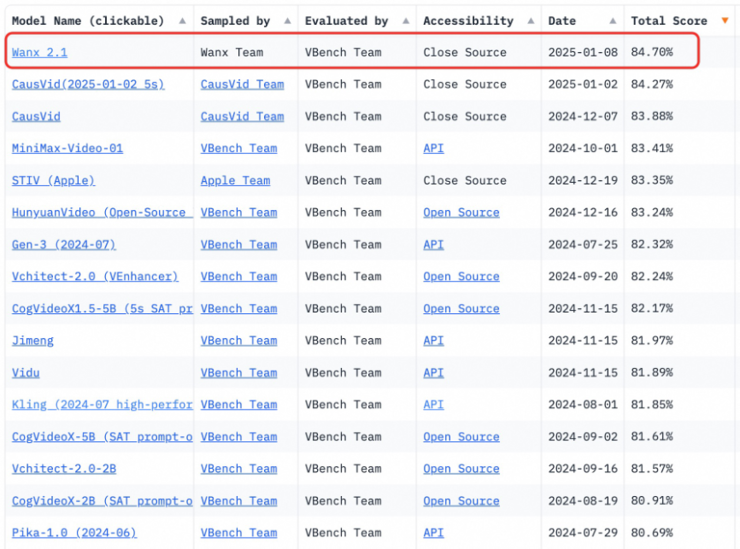The image size is (740, 549).
Task: Open the MiniMax-Video-01 model link
Action: click(x=67, y=148)
